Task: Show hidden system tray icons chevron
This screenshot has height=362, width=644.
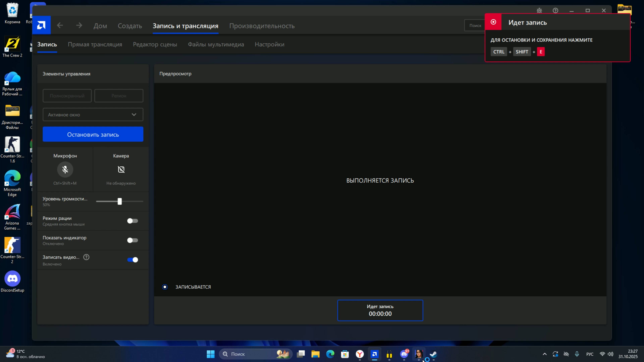Action: click(x=545, y=354)
